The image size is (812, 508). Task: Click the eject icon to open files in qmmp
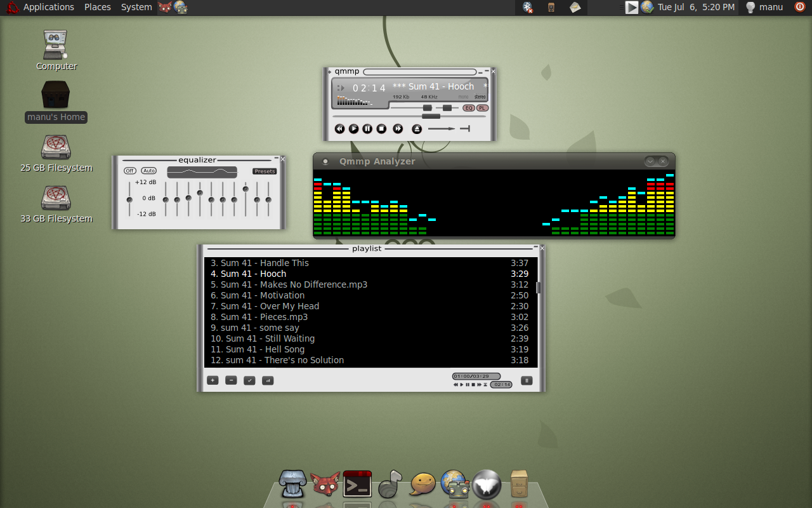(416, 128)
